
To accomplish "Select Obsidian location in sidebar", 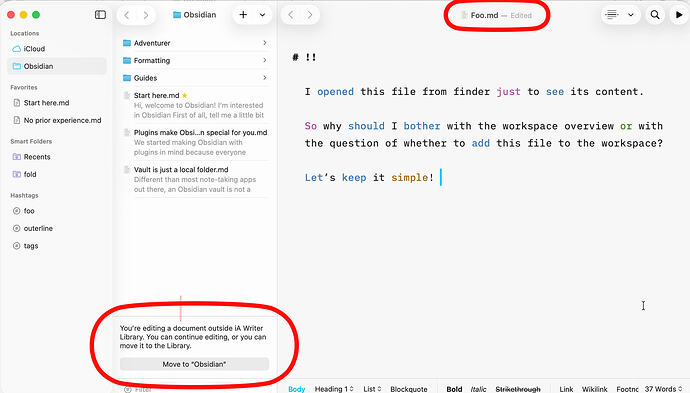I will (56, 66).
